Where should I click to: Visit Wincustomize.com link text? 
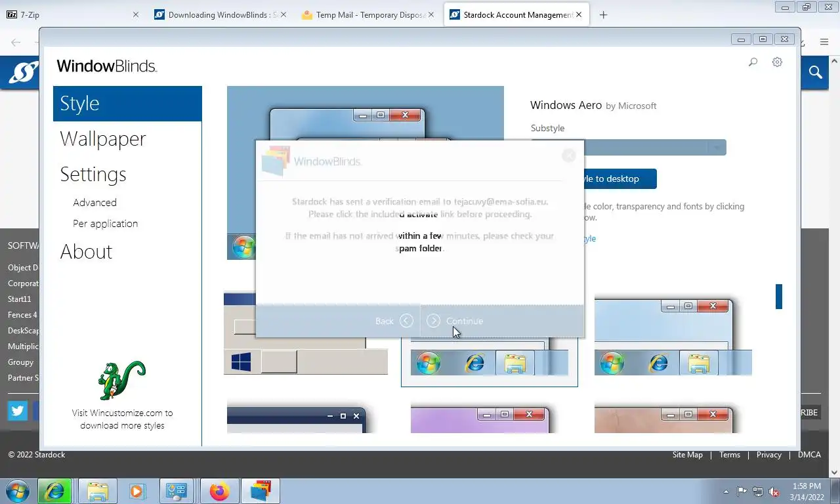(x=122, y=419)
